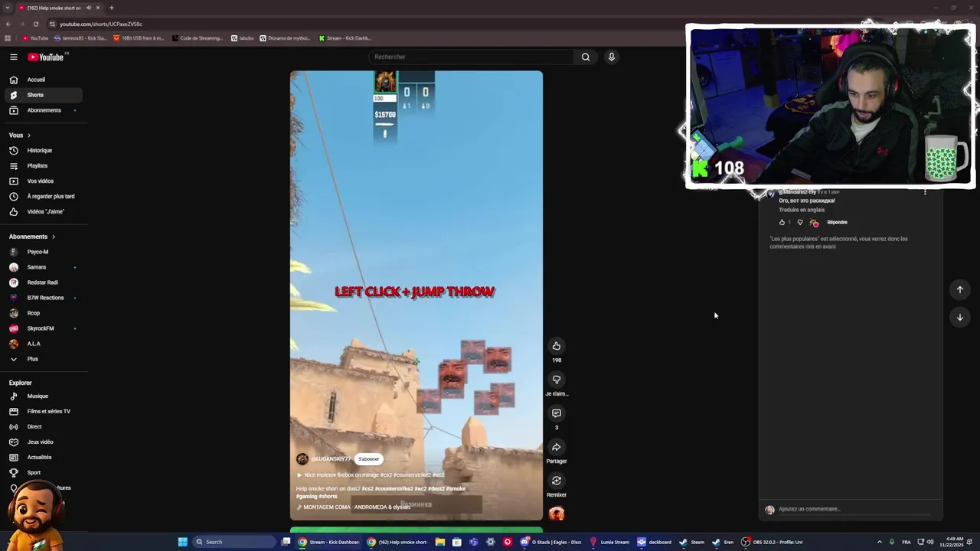
Task: Open B7W Reactions channel
Action: pos(43,298)
